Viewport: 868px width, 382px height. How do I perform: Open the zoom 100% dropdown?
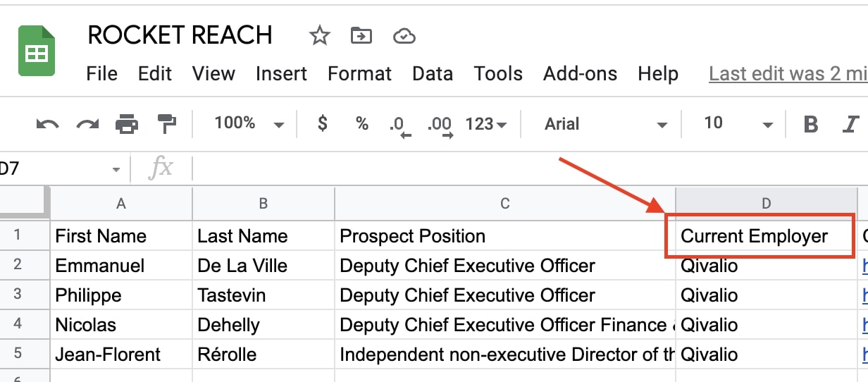click(249, 124)
